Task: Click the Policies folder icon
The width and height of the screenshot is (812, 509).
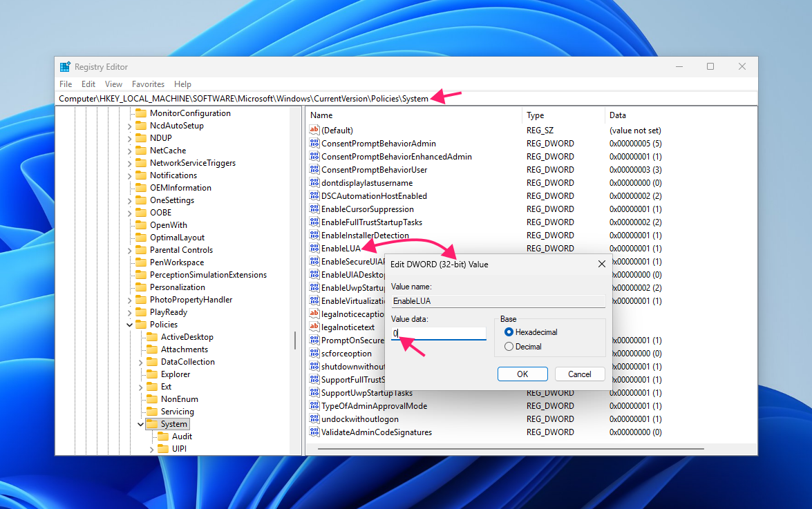Action: pos(141,325)
